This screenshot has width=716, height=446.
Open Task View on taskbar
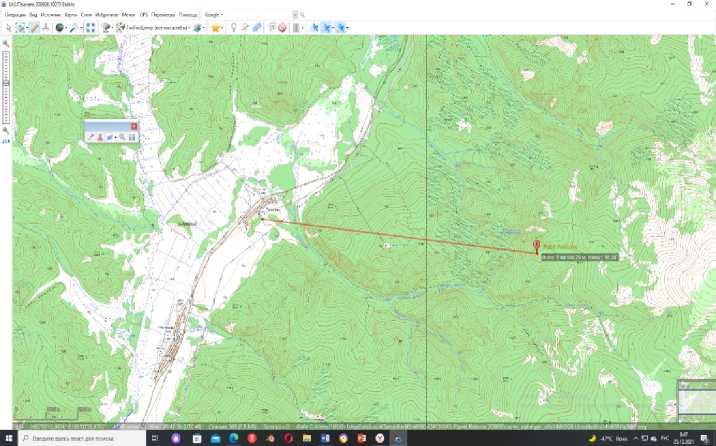point(155,438)
